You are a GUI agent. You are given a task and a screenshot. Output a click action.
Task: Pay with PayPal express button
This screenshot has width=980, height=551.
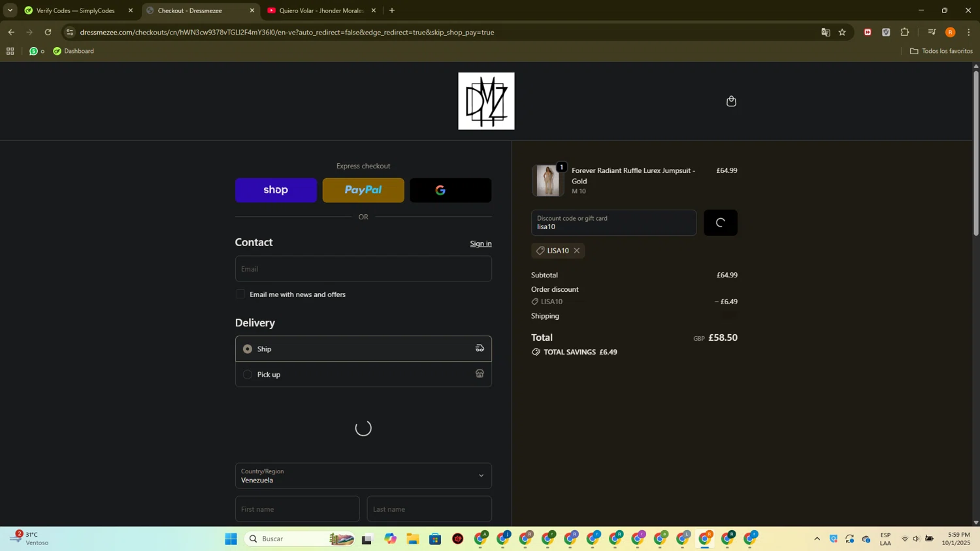[363, 190]
